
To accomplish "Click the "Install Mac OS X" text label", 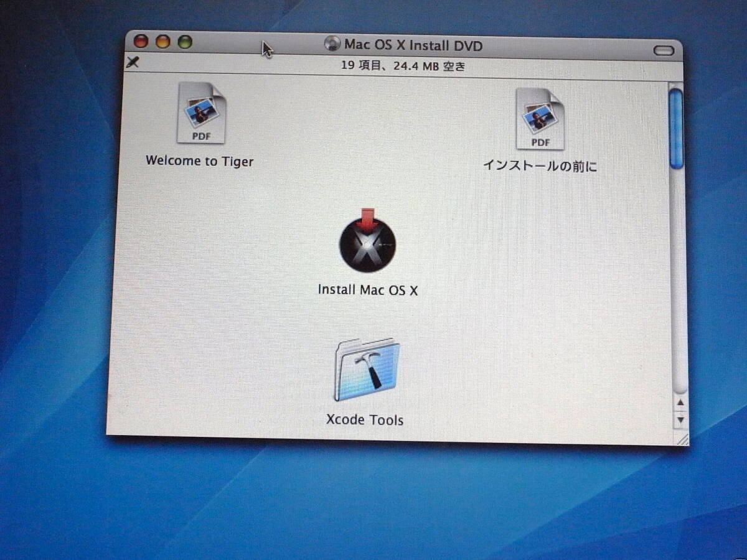I will coord(368,290).
